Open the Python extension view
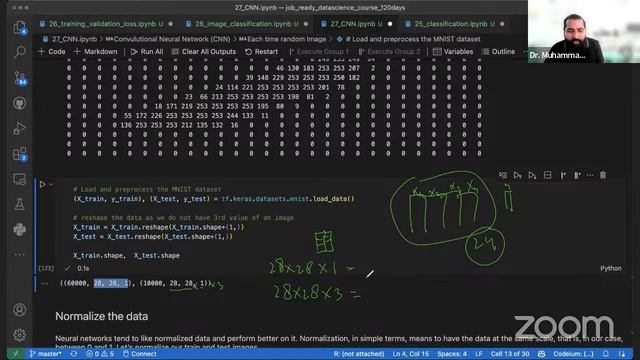 19,229
